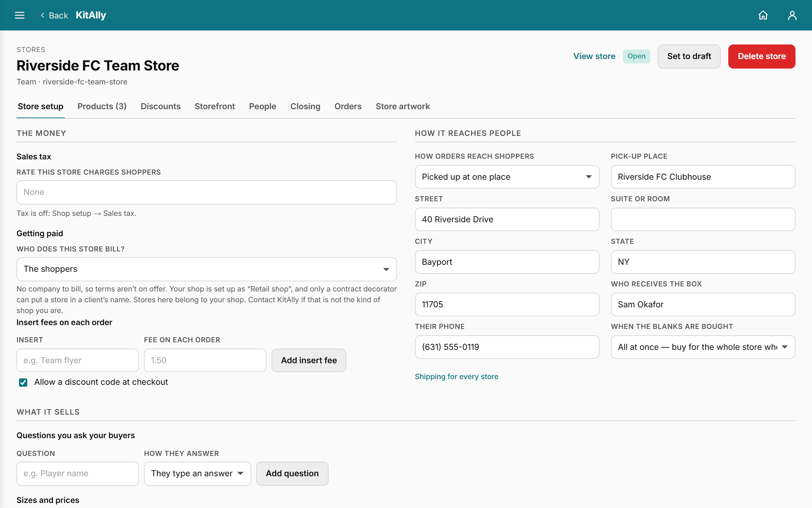
Task: Click the Pick-up place field
Action: click(703, 177)
